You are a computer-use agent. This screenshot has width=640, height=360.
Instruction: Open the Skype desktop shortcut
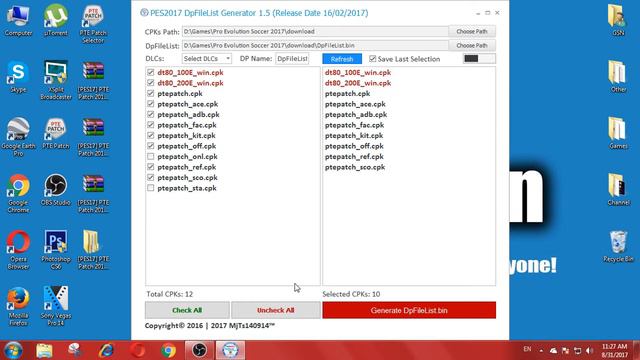[x=18, y=78]
